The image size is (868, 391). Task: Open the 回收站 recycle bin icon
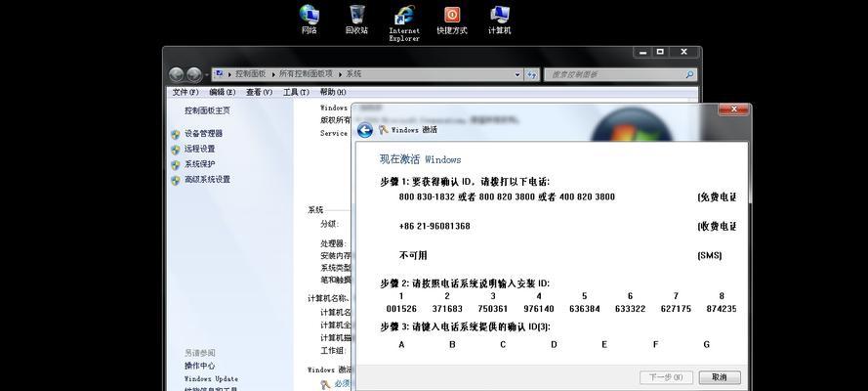pyautogui.click(x=356, y=19)
